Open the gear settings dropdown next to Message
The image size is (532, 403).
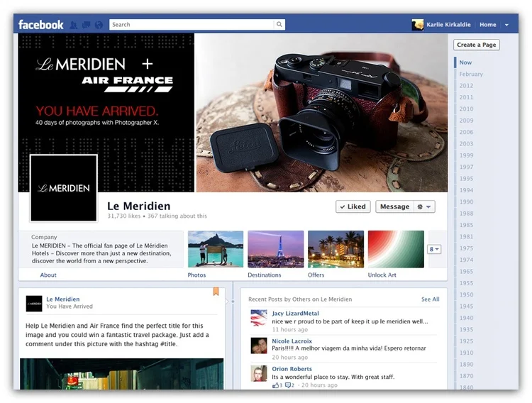click(424, 206)
